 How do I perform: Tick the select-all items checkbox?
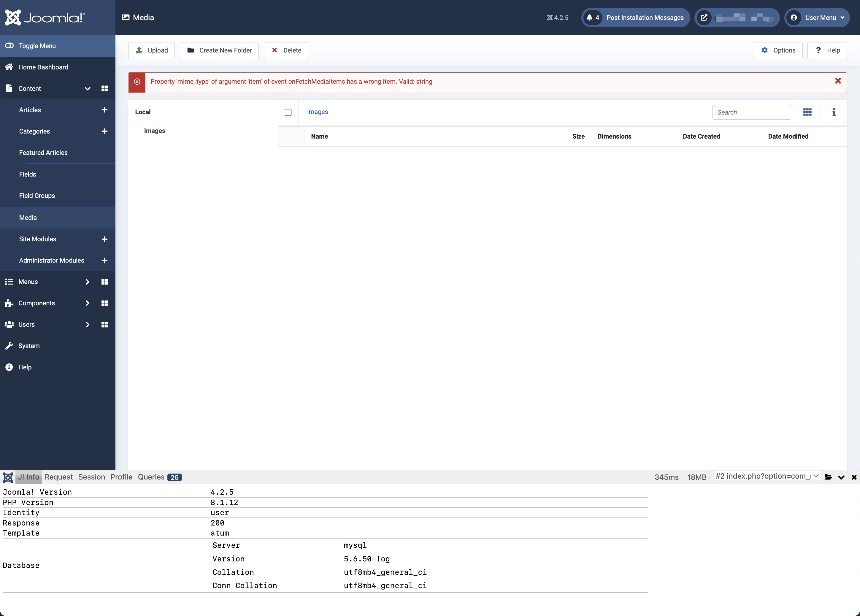pos(288,112)
